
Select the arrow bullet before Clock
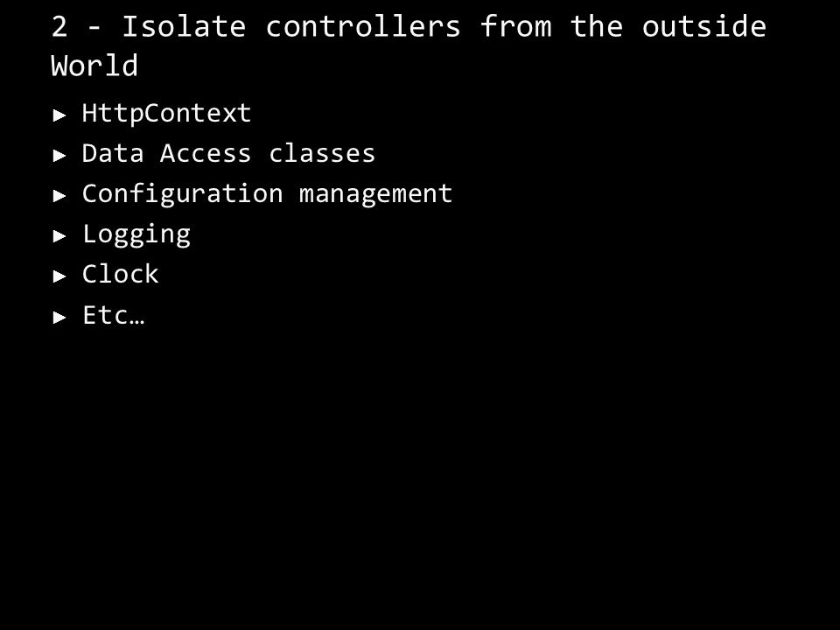tap(59, 276)
